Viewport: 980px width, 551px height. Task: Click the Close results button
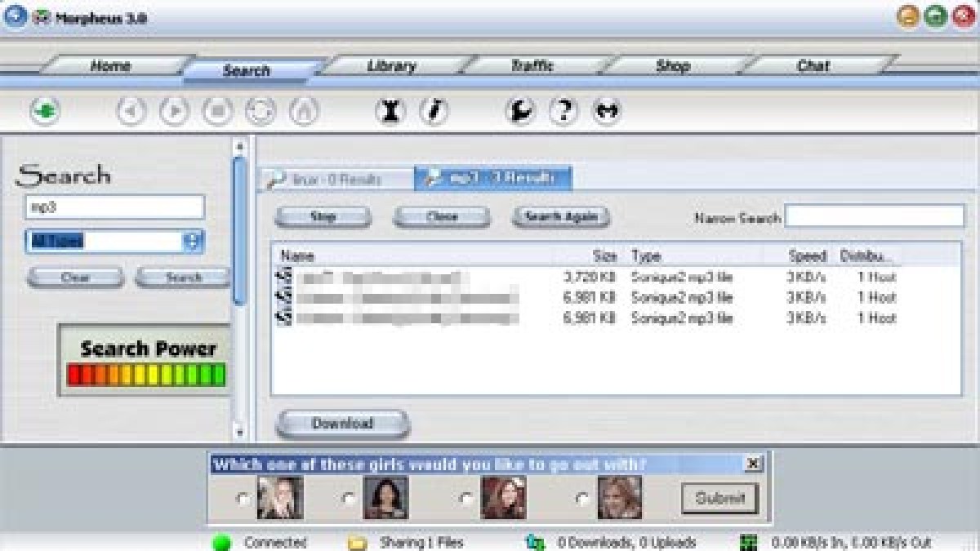[x=442, y=217]
